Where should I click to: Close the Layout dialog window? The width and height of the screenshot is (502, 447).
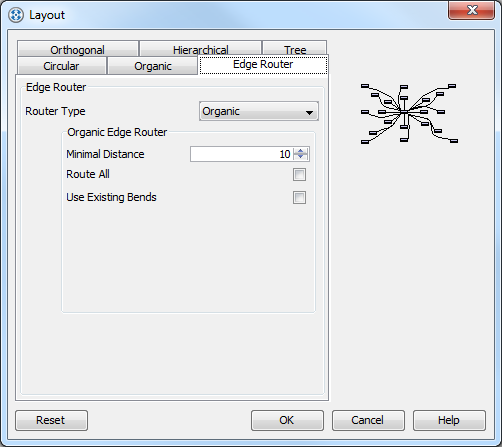(471, 10)
